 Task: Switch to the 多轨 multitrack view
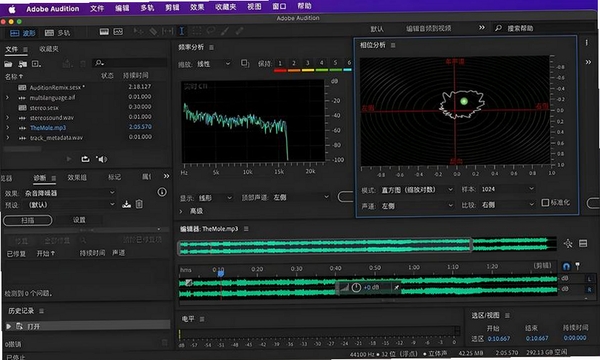pyautogui.click(x=57, y=33)
